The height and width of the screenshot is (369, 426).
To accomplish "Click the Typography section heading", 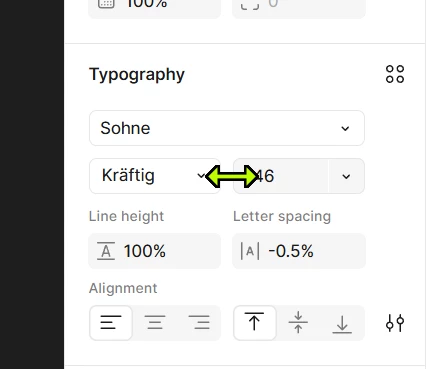I will pyautogui.click(x=137, y=75).
